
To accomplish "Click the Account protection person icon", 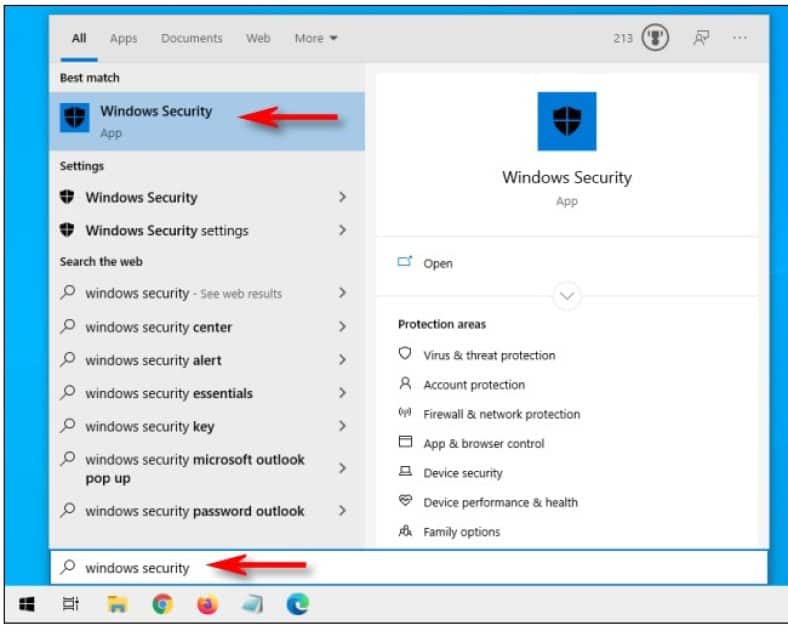I will 405,384.
